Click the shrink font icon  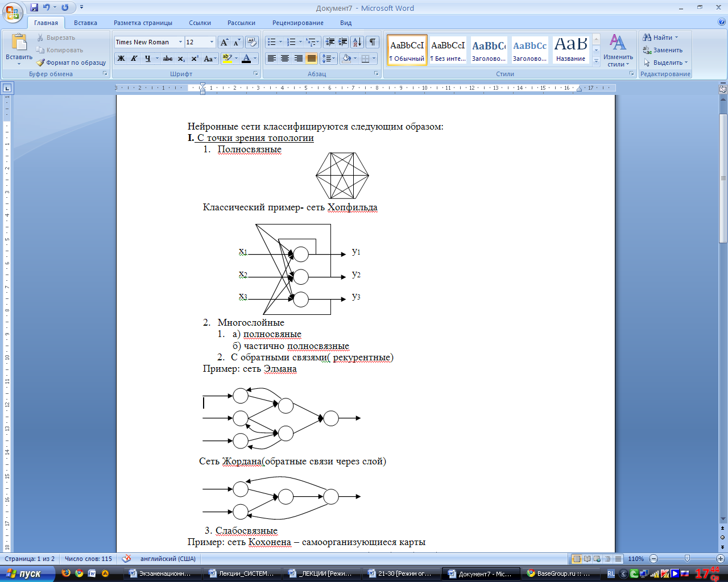click(237, 42)
